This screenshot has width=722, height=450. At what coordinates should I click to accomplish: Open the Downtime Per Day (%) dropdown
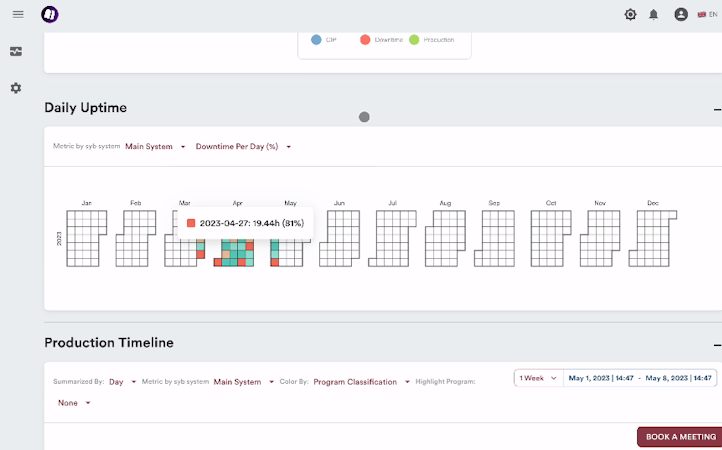(x=243, y=147)
